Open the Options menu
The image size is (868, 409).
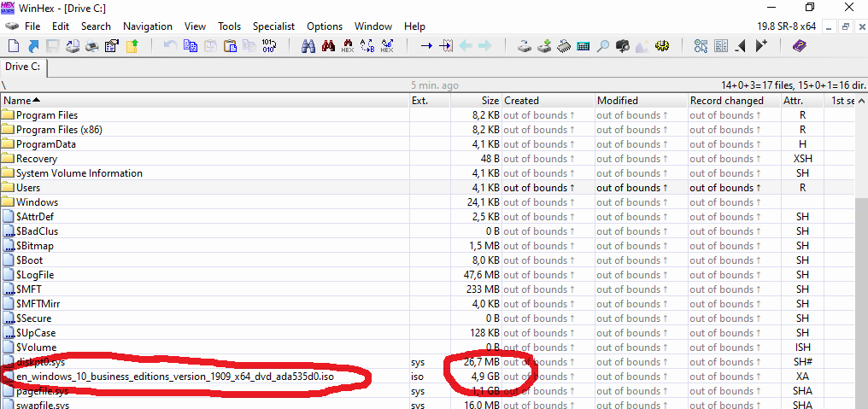pyautogui.click(x=325, y=26)
